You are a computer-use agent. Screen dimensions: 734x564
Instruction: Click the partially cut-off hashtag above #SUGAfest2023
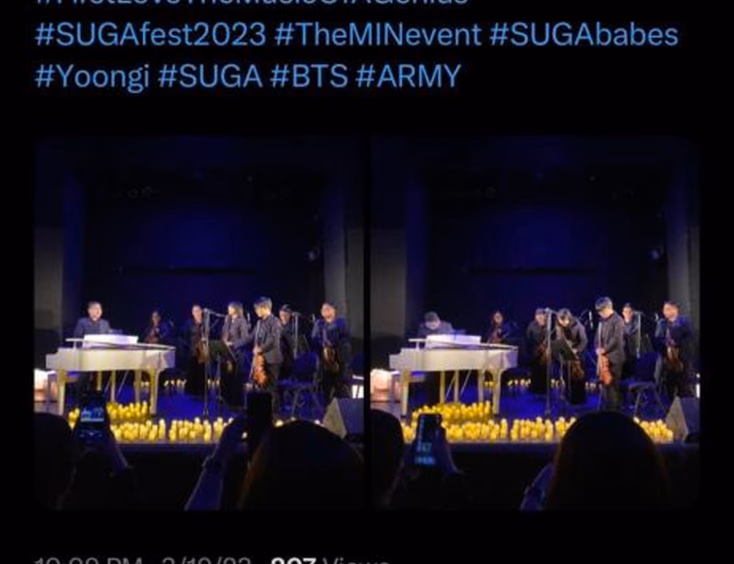tap(252, 3)
